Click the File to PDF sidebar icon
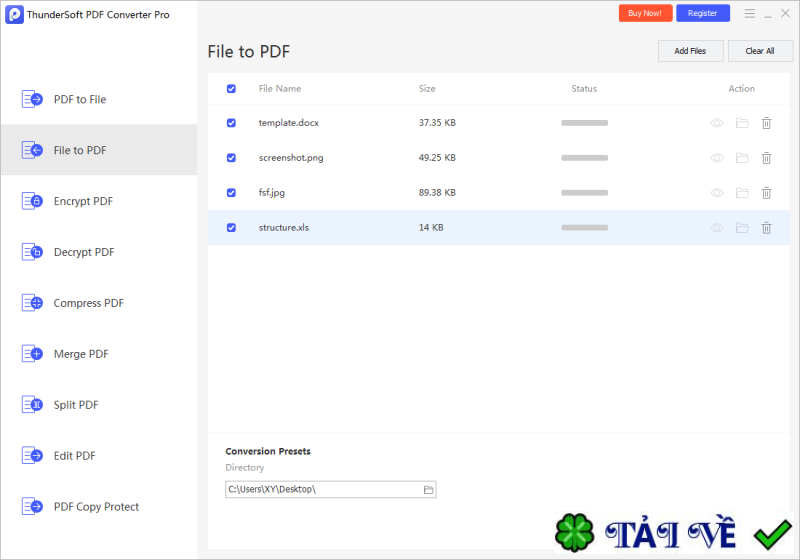The width and height of the screenshot is (800, 560). [x=32, y=150]
